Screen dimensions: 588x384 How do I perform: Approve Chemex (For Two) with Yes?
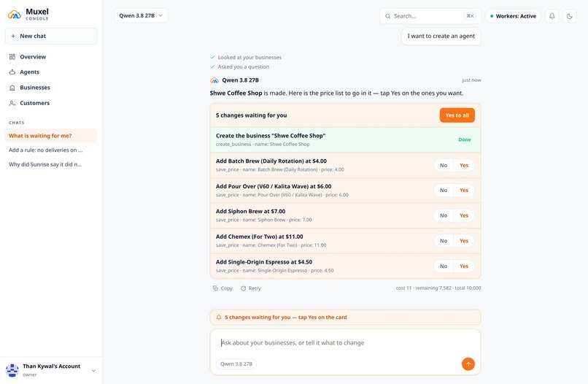[x=464, y=241]
